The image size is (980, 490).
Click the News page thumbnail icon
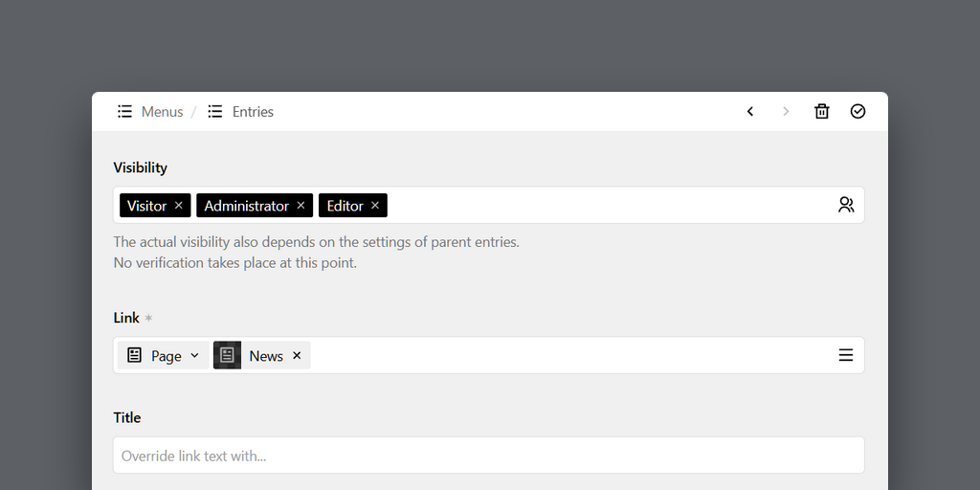[x=227, y=355]
